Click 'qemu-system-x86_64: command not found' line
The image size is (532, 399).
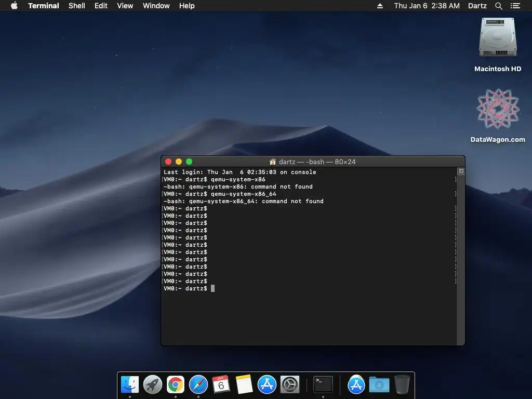click(244, 201)
